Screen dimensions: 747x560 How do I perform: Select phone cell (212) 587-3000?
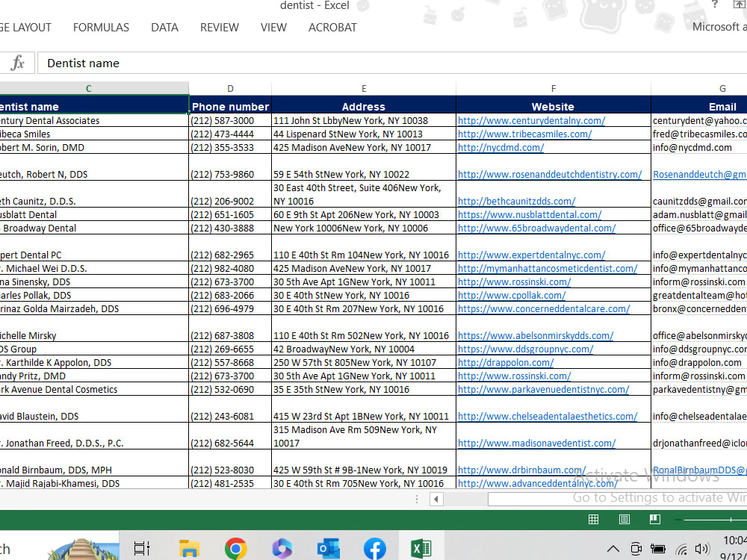[230, 120]
